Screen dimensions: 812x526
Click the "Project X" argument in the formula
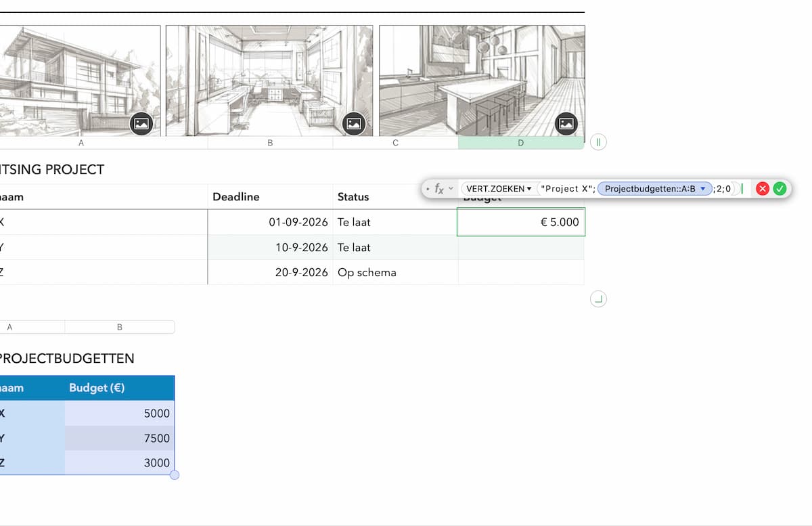567,189
